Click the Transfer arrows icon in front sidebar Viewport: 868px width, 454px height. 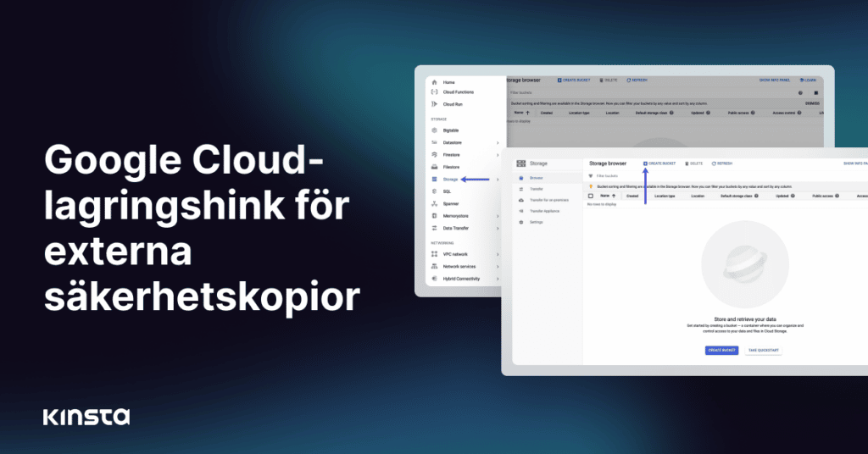click(521, 189)
